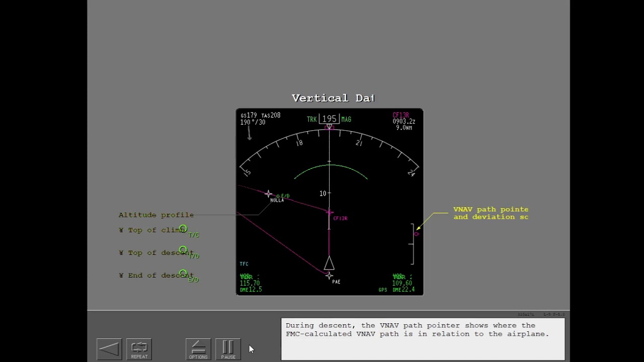Screen dimensions: 644x362
Task: Click the right VOR frequency 109.60
Action: 403,283
